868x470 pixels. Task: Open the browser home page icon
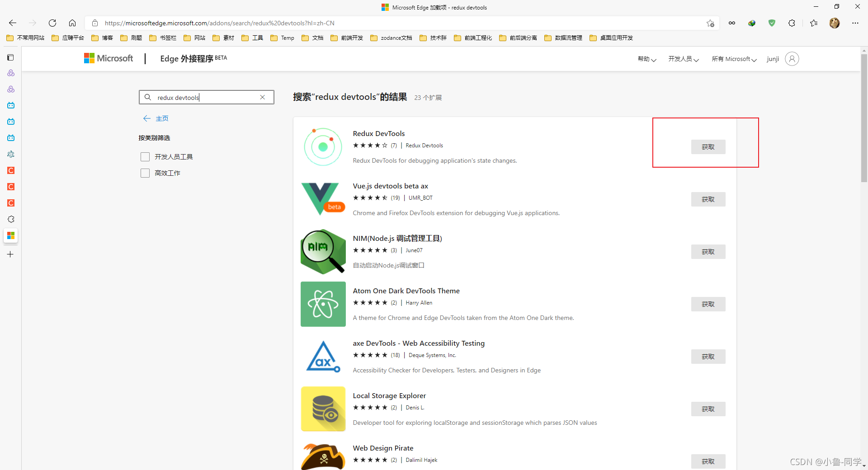72,23
